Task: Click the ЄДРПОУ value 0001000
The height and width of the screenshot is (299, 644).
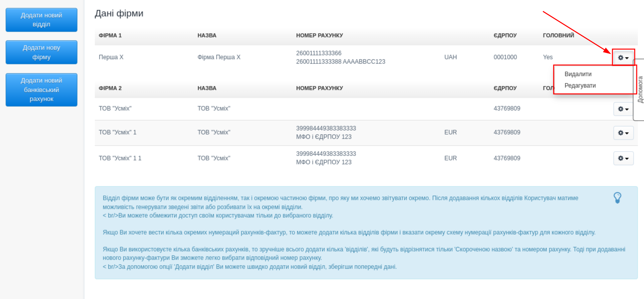Action: 505,57
